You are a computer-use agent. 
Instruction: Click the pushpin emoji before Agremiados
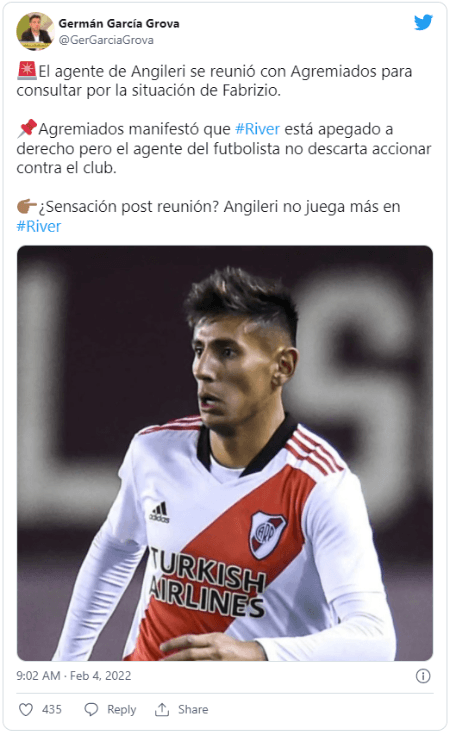pos(27,128)
